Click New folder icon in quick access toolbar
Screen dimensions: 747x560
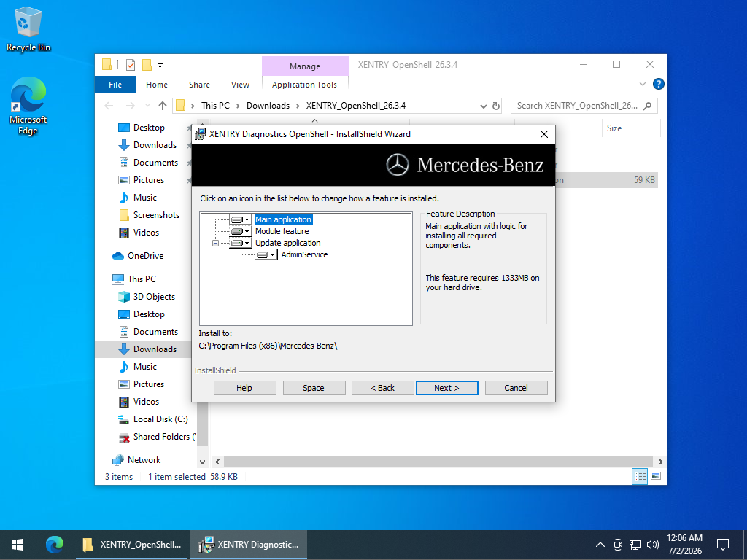pos(147,65)
